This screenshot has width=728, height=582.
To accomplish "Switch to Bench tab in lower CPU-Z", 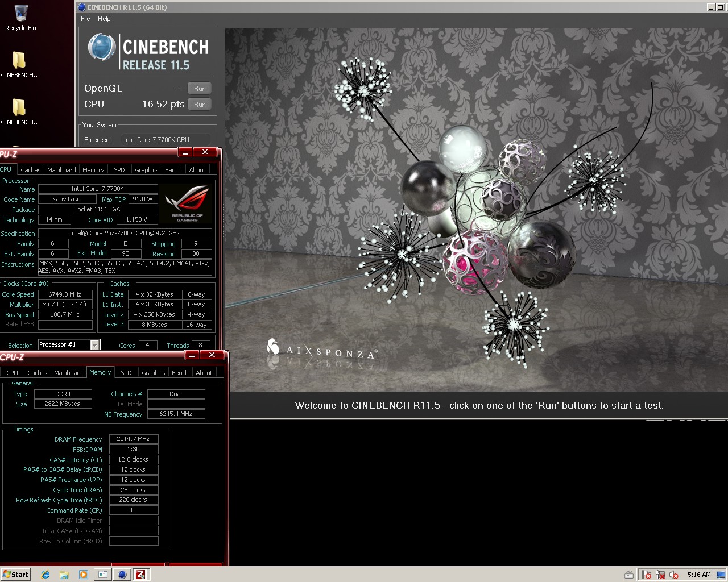I will (180, 373).
